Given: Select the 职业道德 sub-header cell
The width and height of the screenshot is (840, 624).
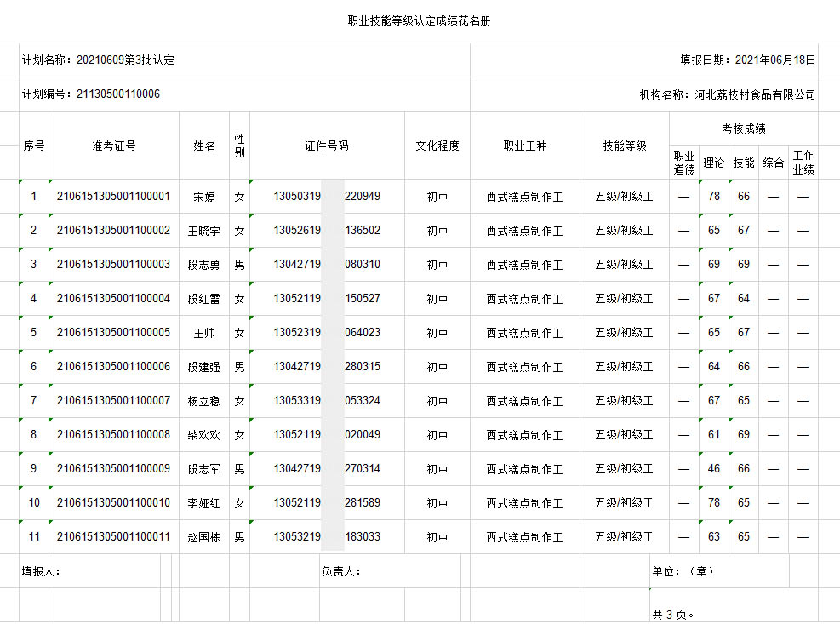Looking at the screenshot, I should click(x=684, y=162).
